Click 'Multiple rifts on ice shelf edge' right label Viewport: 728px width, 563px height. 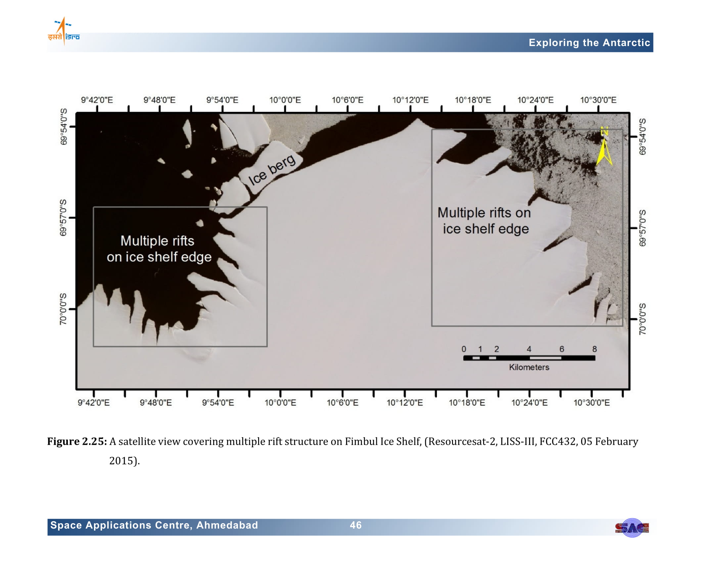[484, 221]
